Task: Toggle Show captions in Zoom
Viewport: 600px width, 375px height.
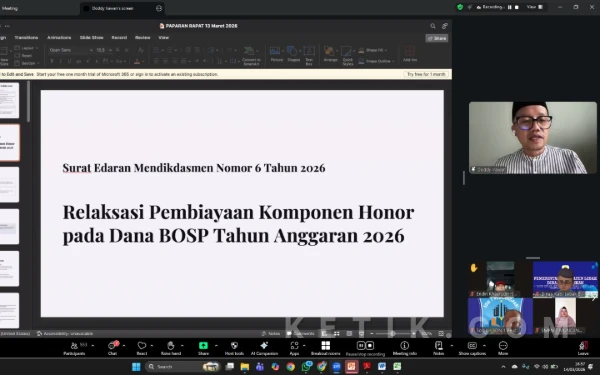Action: pyautogui.click(x=472, y=348)
